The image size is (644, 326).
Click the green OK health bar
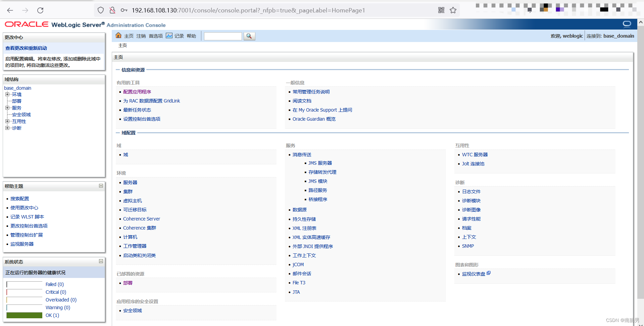(x=24, y=315)
